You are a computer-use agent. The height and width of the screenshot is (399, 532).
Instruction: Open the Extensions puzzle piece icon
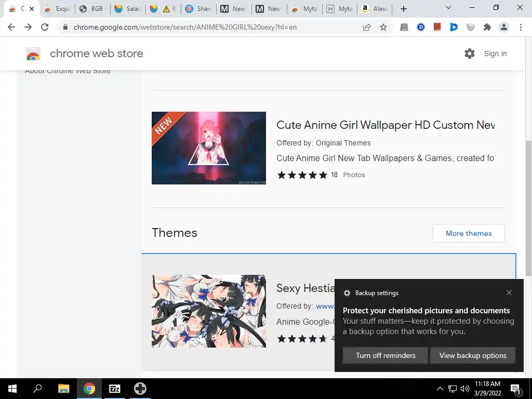click(x=487, y=27)
